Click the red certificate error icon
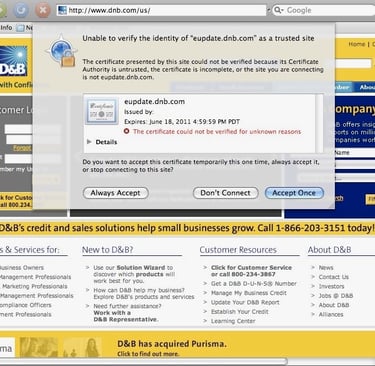 click(127, 131)
